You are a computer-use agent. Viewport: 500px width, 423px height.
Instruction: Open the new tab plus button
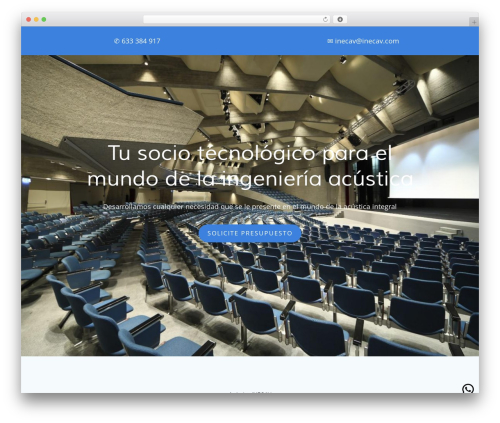(474, 22)
